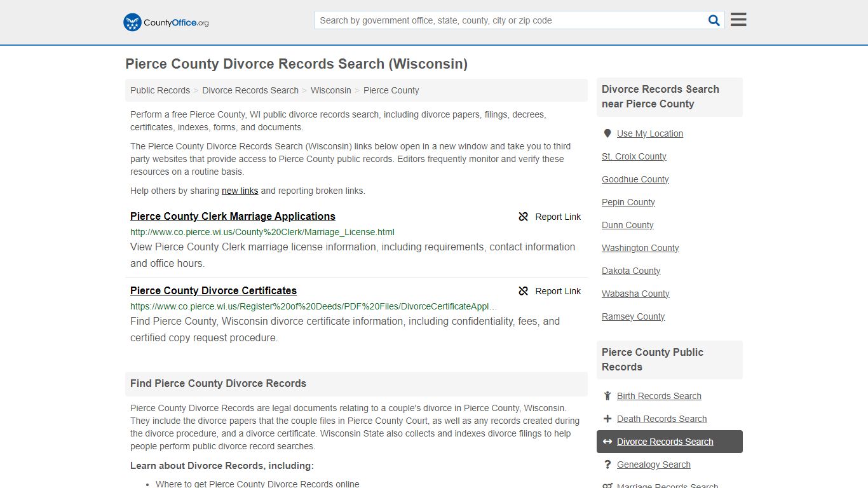Click the Divorce Records arrows icon
This screenshot has height=488, width=868.
607,442
